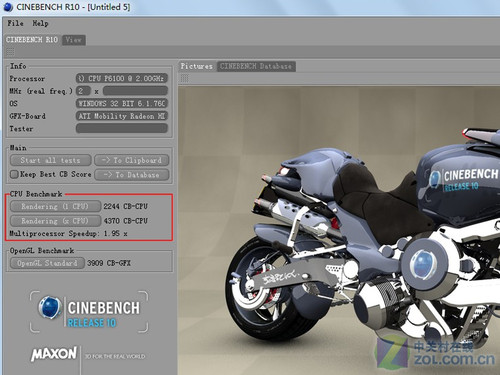
Task: Open the CINEBENCH Database tab
Action: tap(256, 66)
